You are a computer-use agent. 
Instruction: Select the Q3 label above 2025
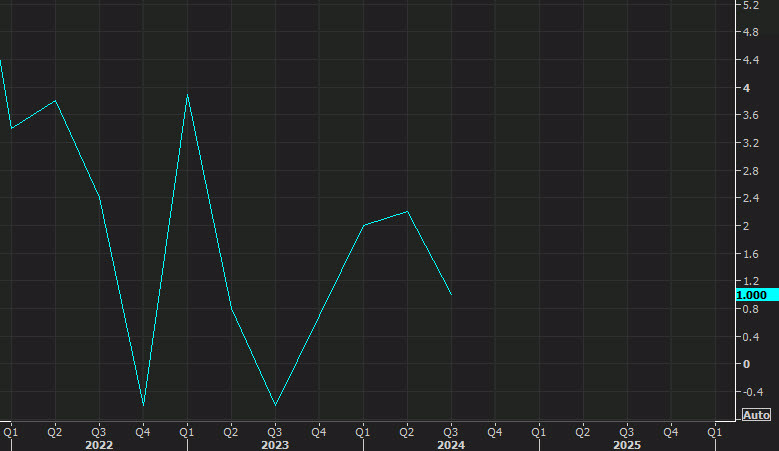626,432
